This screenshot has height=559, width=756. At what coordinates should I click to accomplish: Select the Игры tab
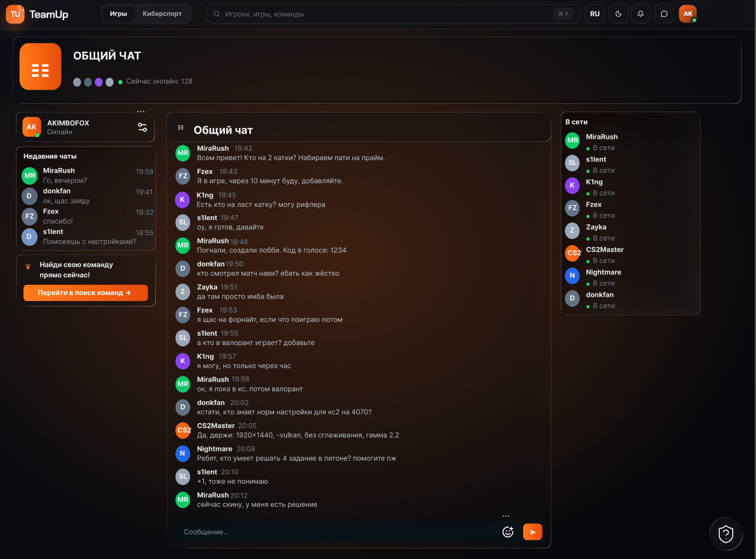point(118,14)
